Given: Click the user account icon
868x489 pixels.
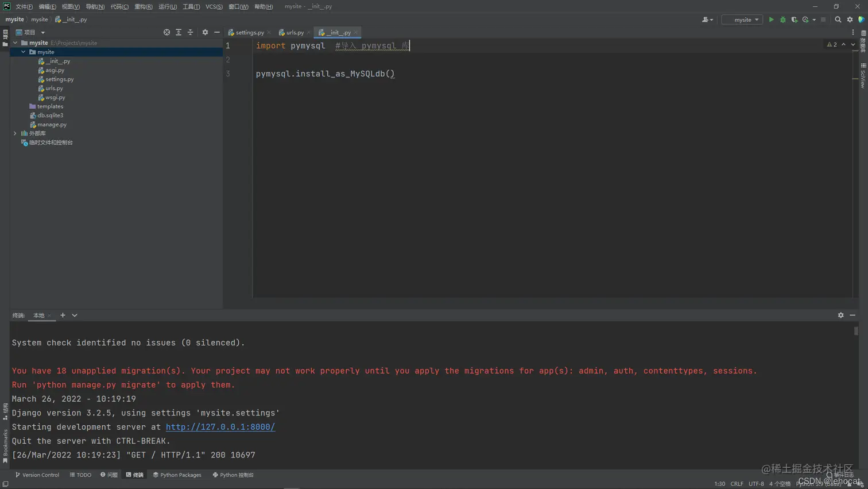Looking at the screenshot, I should [705, 20].
